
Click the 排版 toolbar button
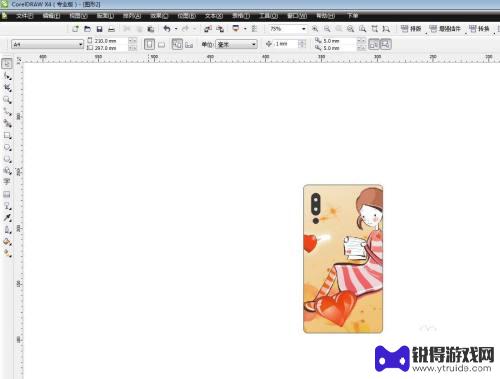coord(411,29)
